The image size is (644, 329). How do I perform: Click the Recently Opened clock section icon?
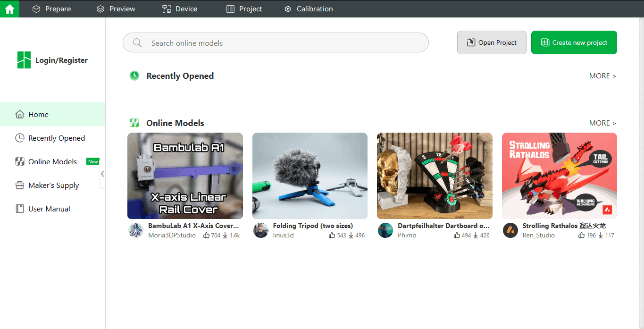click(x=134, y=76)
